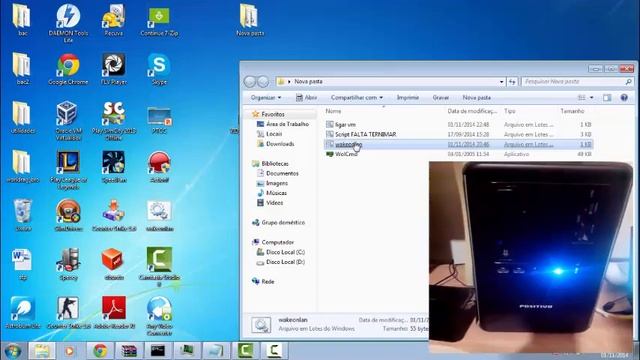Open the Compartilhar com dropdown

[357, 98]
